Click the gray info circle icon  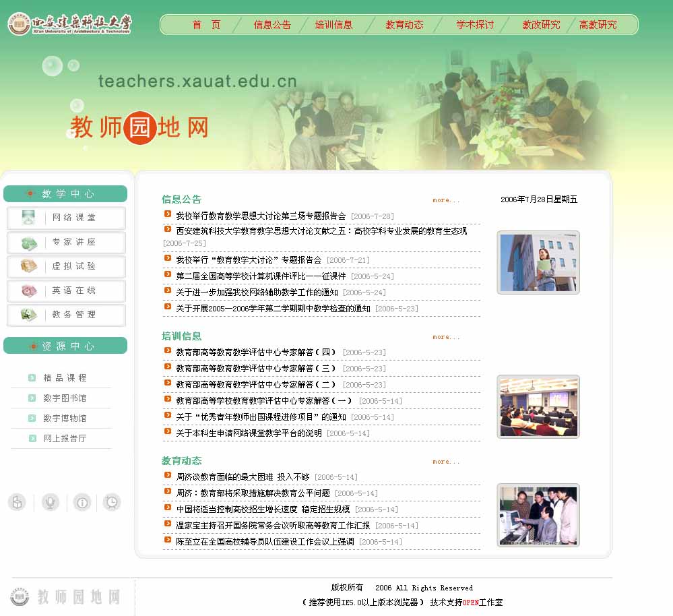point(82,502)
